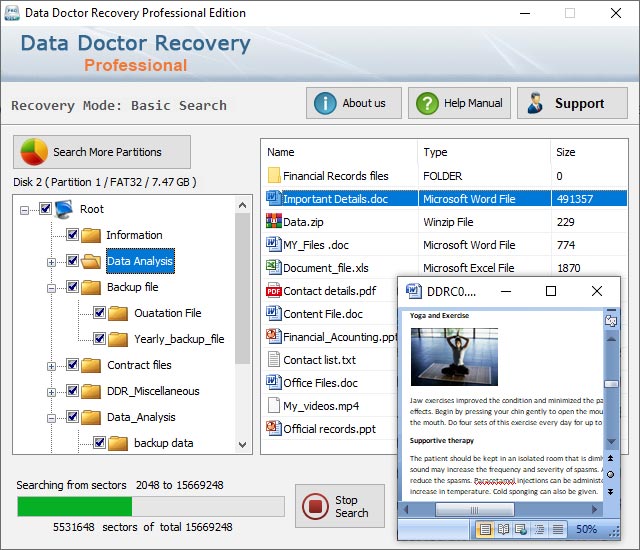Screen dimensions: 640x550
Task: Uncheck the Data Analysis folder checkbox
Action: pyautogui.click(x=72, y=260)
